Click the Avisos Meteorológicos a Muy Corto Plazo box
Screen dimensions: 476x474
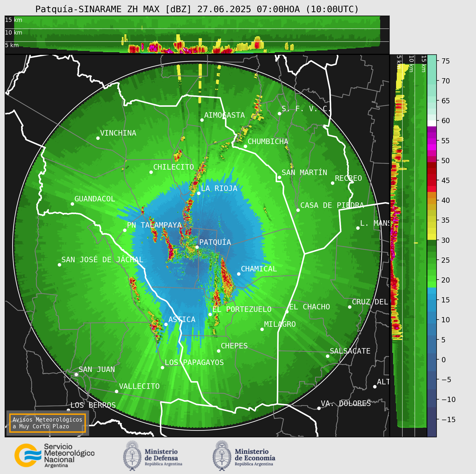(47, 423)
